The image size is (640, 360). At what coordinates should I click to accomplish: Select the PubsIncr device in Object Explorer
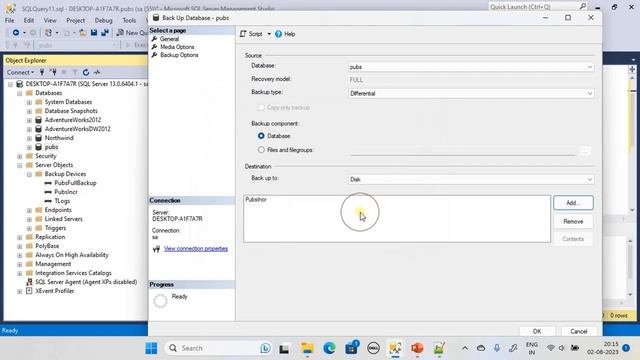[66, 192]
